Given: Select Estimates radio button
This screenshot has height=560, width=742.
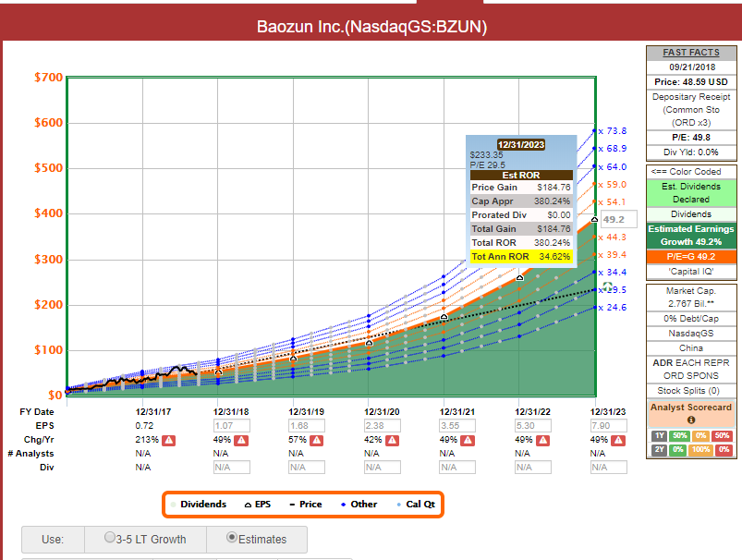Looking at the screenshot, I should coord(232,537).
